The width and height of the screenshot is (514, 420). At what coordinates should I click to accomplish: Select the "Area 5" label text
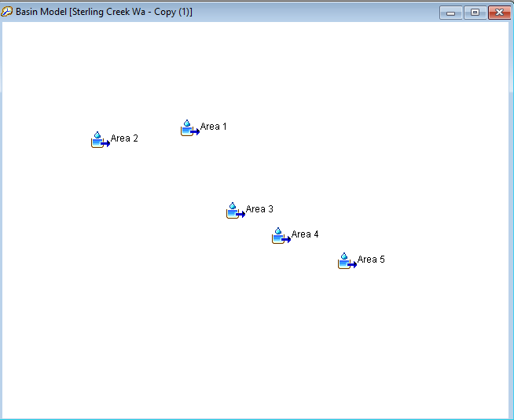tap(371, 260)
